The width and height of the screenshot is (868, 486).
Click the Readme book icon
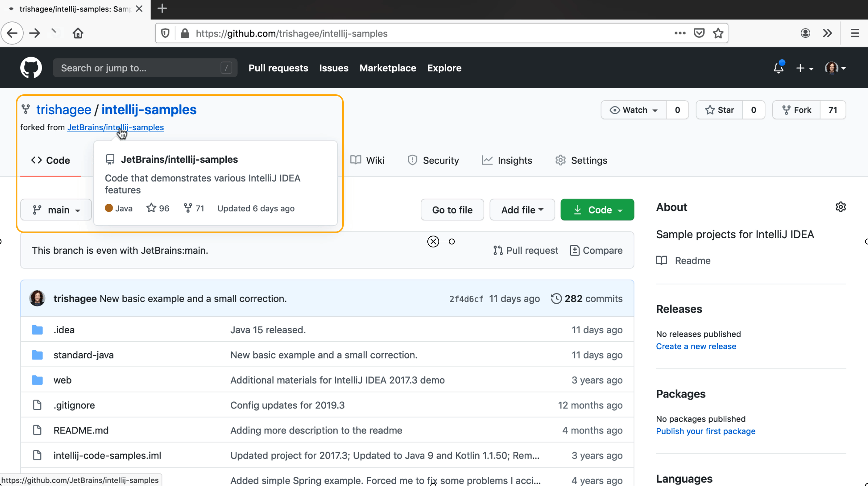tap(662, 260)
